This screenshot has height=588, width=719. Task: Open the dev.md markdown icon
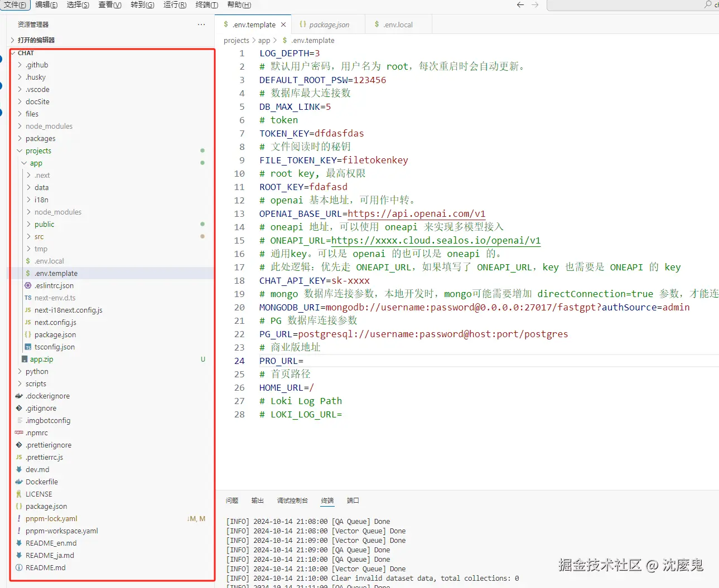tap(19, 469)
